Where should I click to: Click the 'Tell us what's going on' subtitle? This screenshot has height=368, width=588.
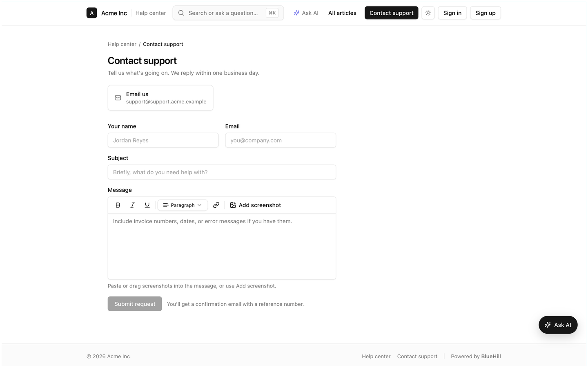183,73
